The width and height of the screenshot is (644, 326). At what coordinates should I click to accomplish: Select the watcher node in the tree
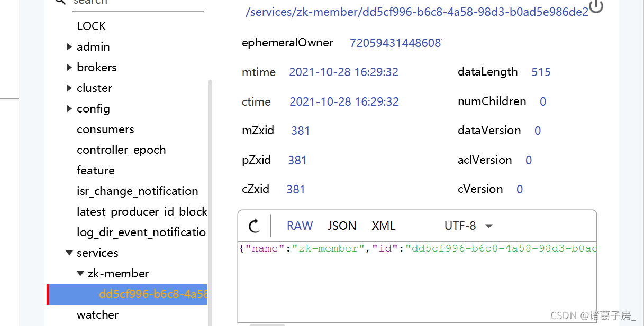pyautogui.click(x=98, y=314)
